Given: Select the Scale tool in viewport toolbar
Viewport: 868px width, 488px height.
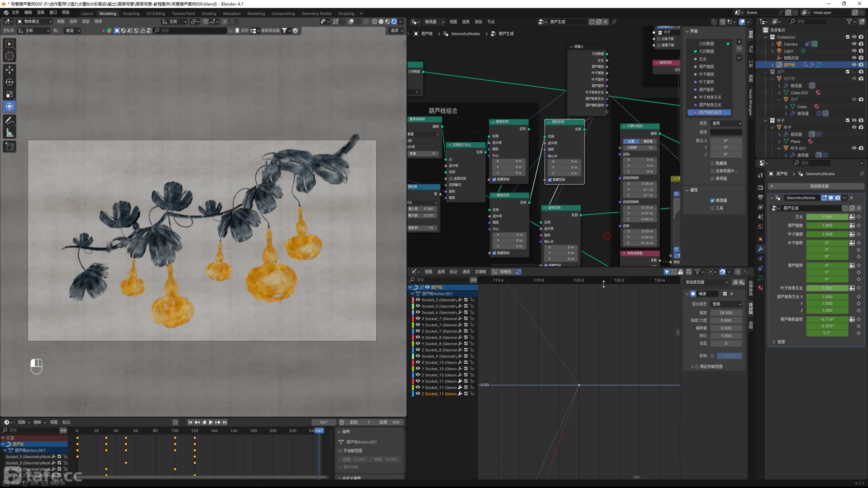Looking at the screenshot, I should point(9,94).
